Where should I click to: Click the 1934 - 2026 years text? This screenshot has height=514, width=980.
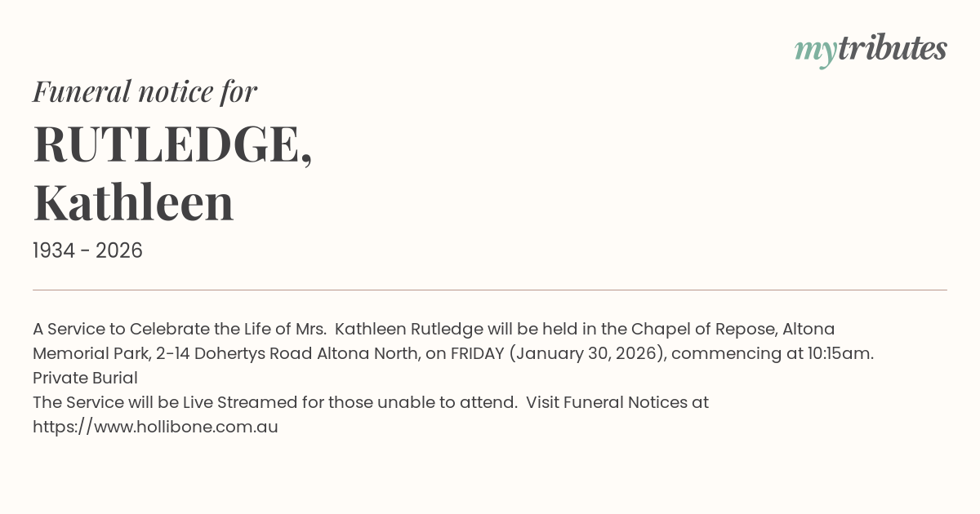point(87,251)
